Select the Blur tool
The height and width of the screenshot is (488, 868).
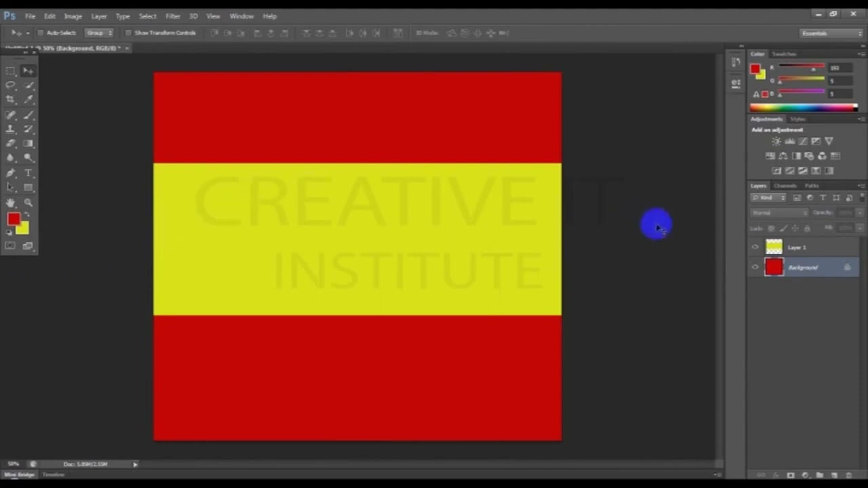click(x=11, y=158)
